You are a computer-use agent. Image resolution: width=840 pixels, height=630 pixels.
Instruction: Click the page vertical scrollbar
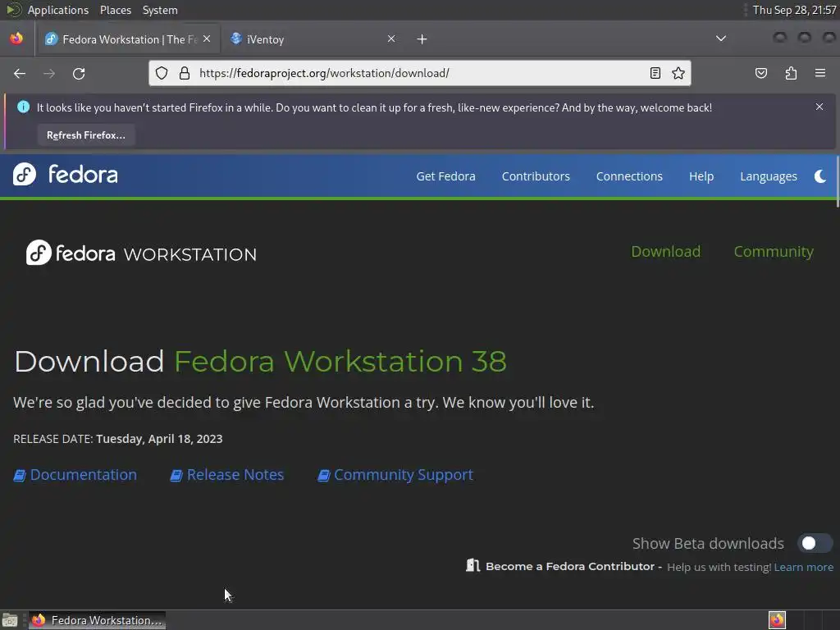tap(838, 181)
